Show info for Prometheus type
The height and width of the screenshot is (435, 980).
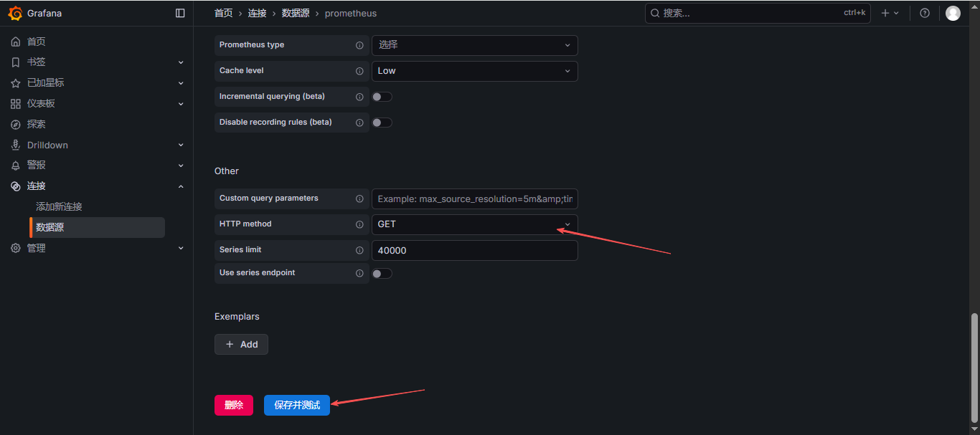359,45
